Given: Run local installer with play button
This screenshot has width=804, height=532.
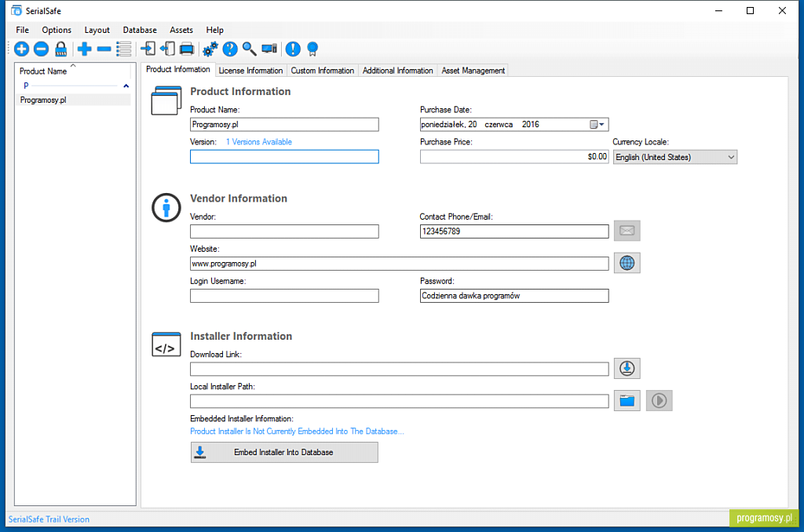Looking at the screenshot, I should point(659,401).
